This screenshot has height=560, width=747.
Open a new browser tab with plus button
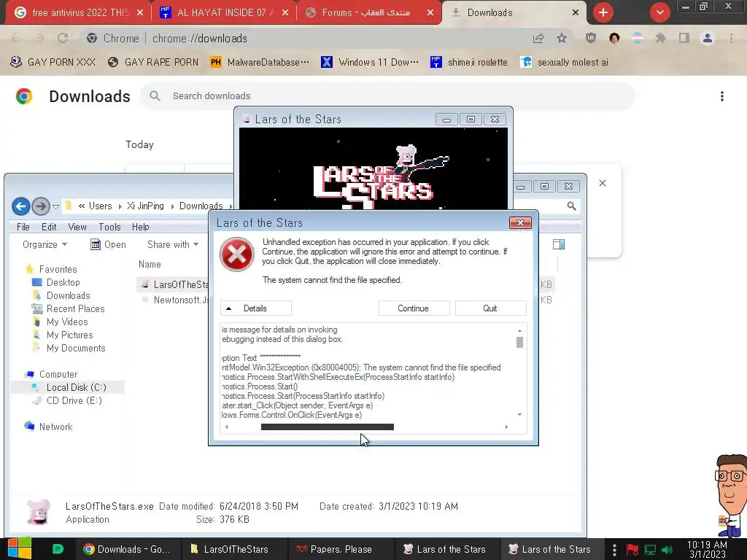coord(603,12)
